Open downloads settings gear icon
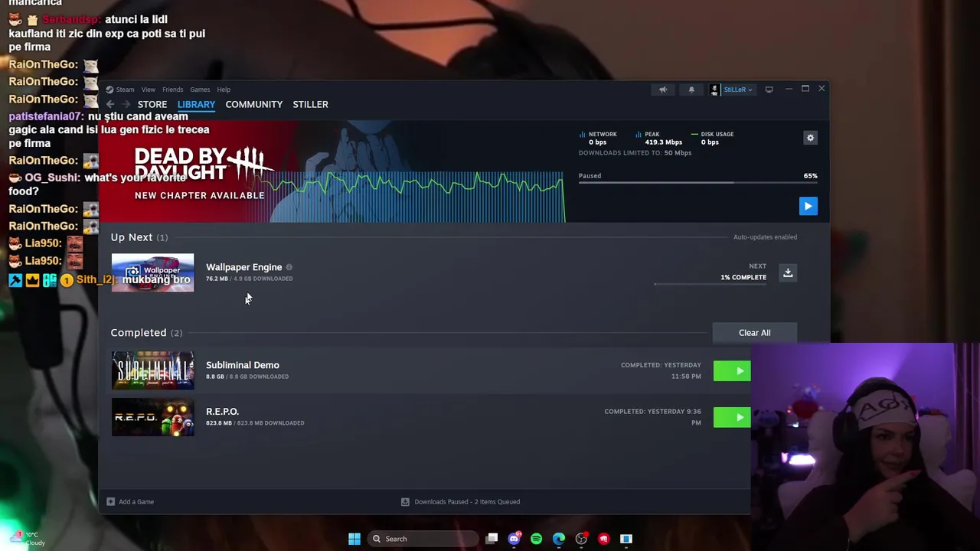The width and height of the screenshot is (980, 551). pyautogui.click(x=810, y=138)
